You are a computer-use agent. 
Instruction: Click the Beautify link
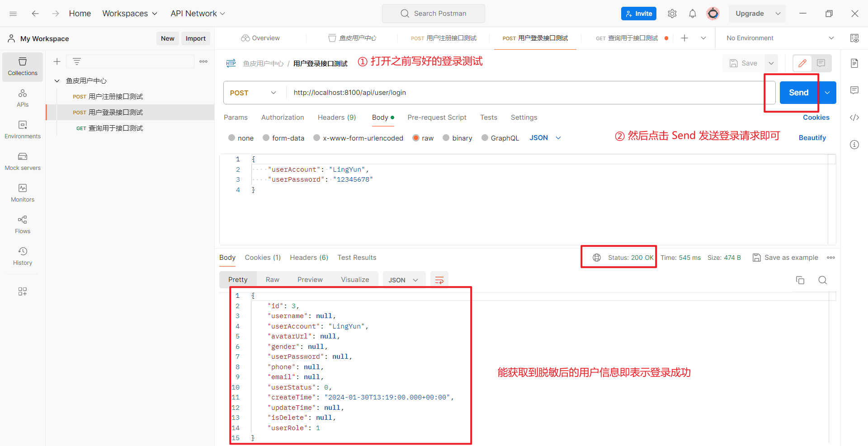(812, 138)
